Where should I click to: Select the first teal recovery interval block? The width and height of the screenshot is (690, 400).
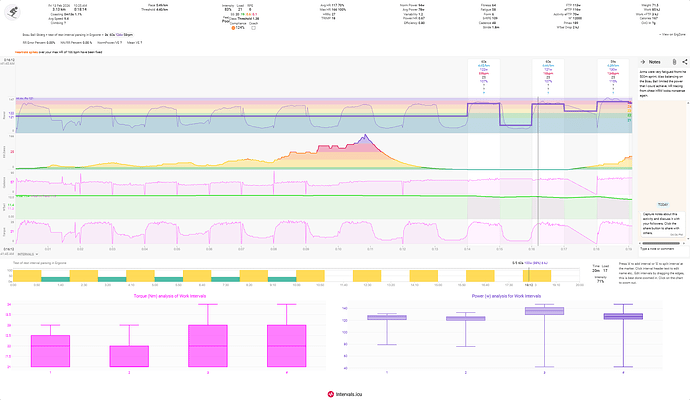click(x=55, y=278)
